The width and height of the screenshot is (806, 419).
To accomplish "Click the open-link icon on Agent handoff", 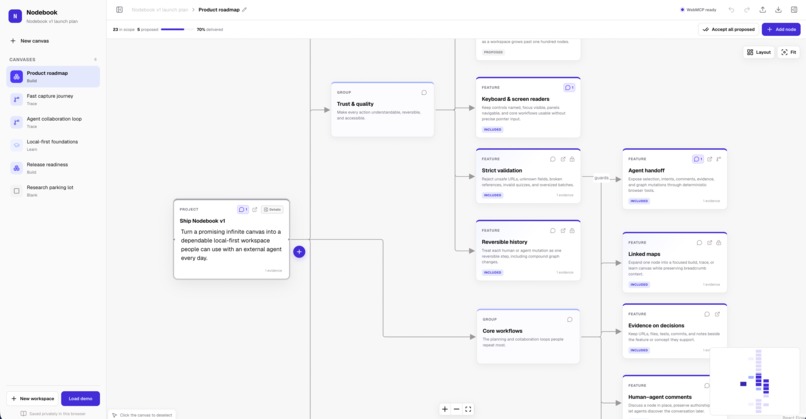I will click(709, 159).
